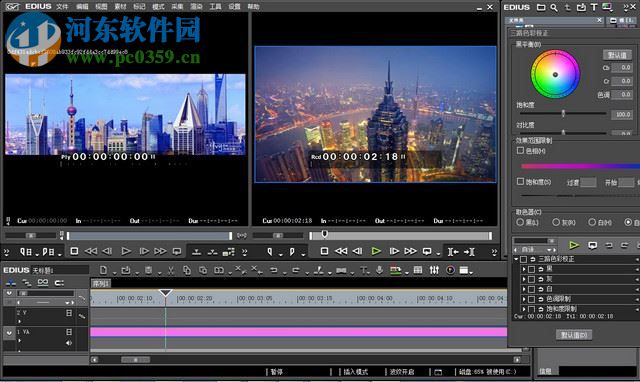Step to previous frame in recorder monitor
The image size is (640, 382).
[x=358, y=251]
